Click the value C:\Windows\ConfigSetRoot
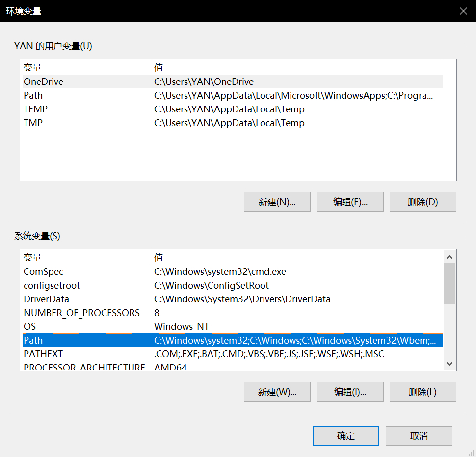This screenshot has height=457, width=476. click(x=212, y=285)
